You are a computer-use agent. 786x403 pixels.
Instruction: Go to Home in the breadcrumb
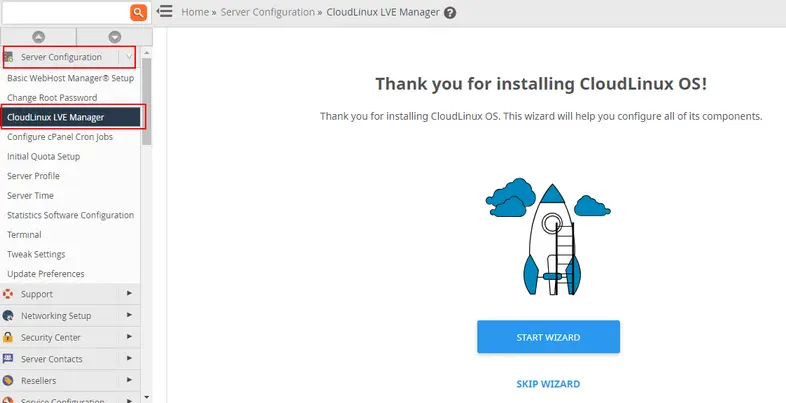(195, 13)
